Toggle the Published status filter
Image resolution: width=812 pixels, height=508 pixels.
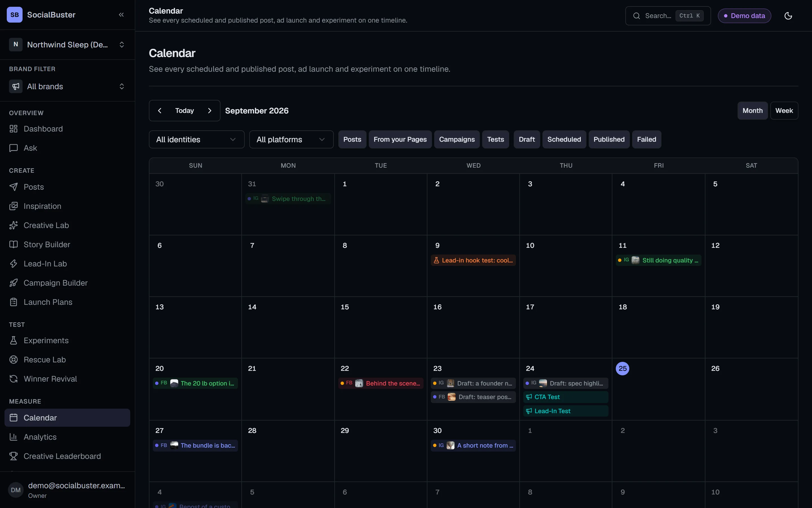pos(609,139)
